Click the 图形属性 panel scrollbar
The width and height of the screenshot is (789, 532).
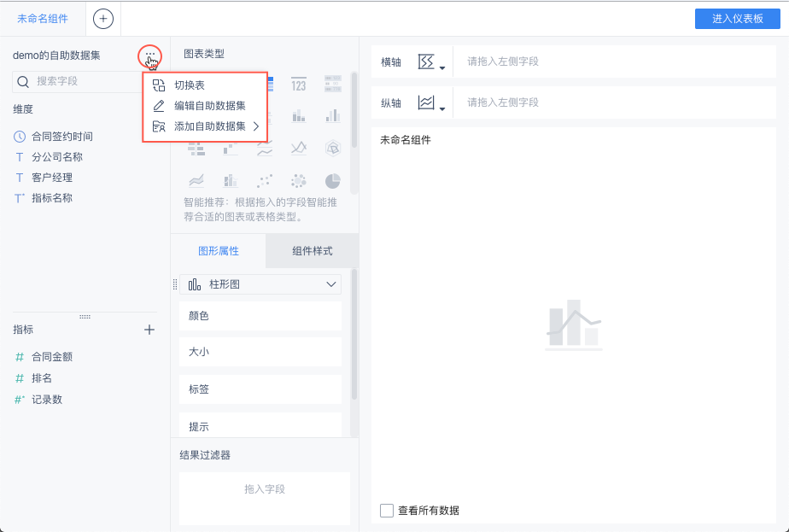354,335
